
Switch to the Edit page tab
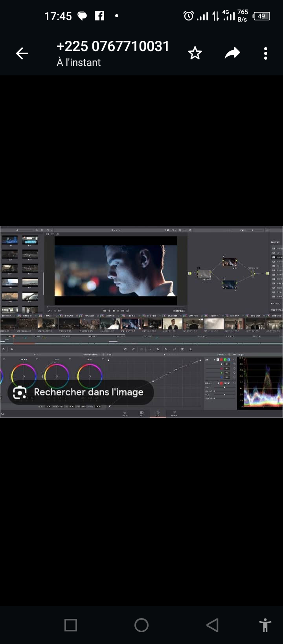point(141,413)
